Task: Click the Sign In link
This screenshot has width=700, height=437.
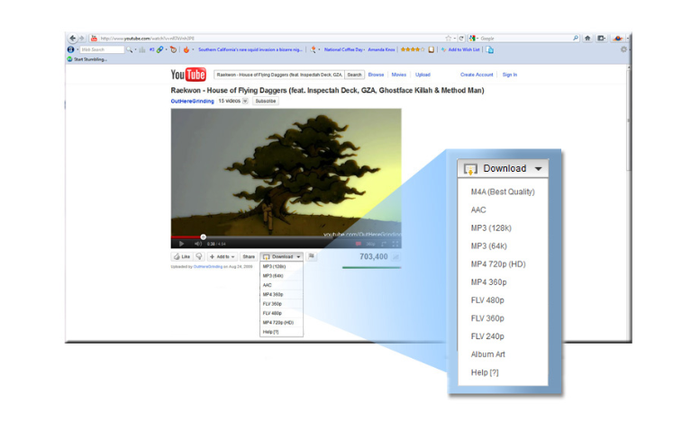Action: click(509, 75)
